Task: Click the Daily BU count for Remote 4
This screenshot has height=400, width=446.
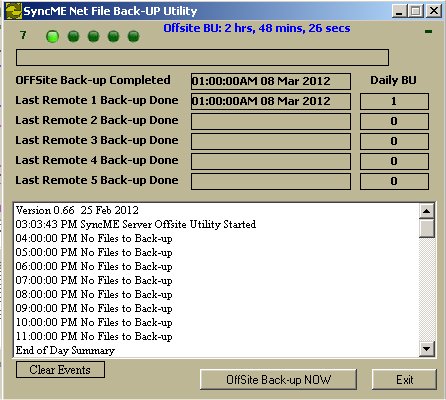Action: coord(394,161)
